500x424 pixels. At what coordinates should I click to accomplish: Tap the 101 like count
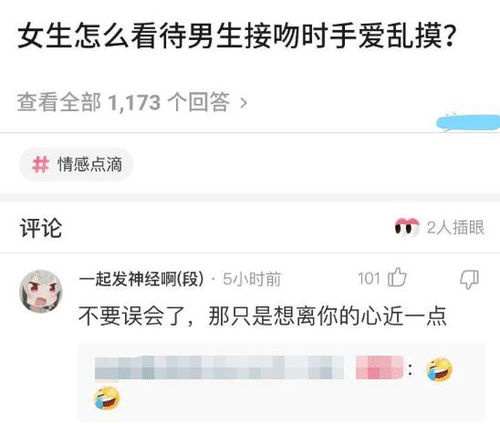(369, 278)
